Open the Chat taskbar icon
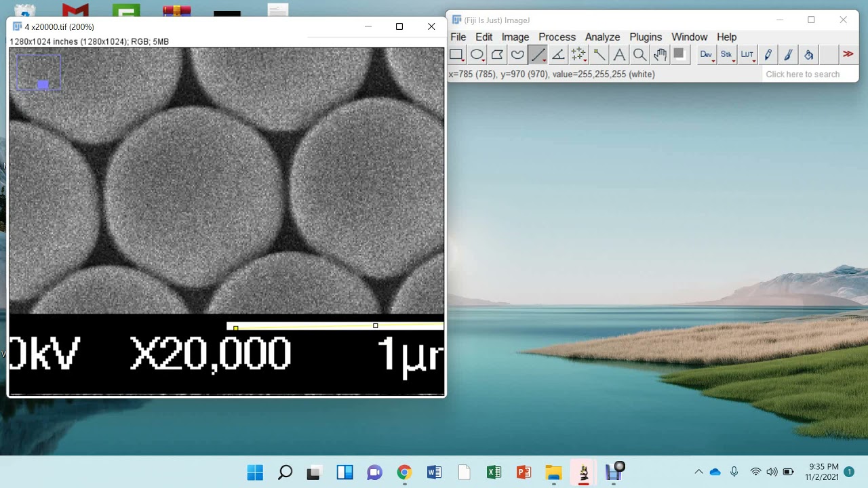 point(374,472)
